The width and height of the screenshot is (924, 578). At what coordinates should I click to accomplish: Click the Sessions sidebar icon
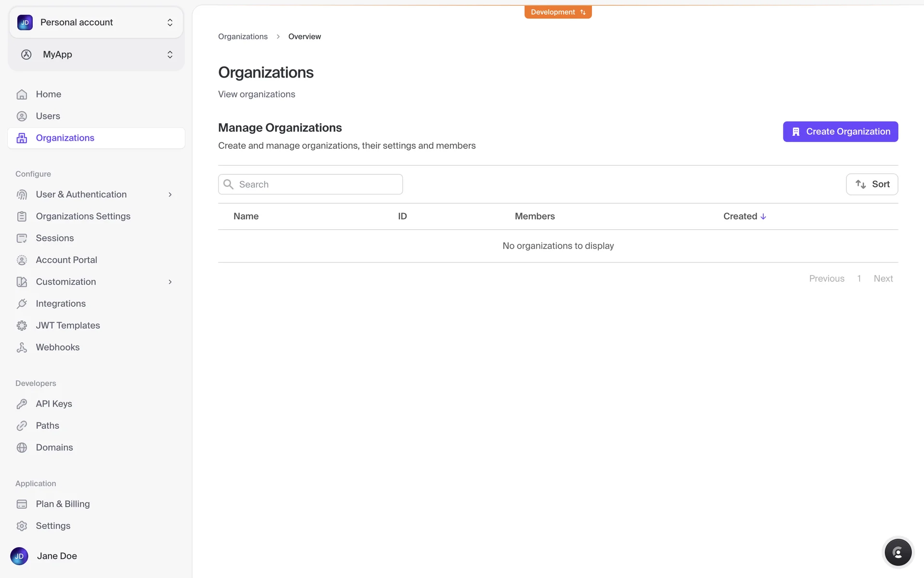pyautogui.click(x=22, y=238)
